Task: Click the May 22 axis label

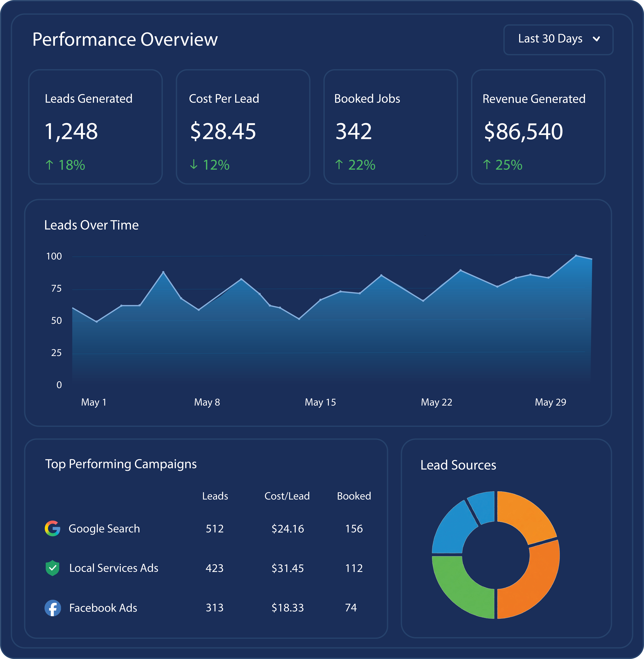Action: 437,402
